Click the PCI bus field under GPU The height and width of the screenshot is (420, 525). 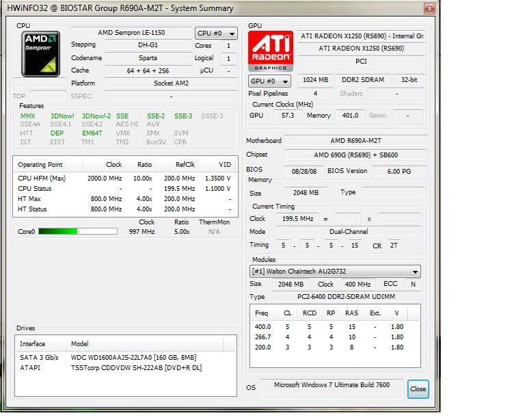pyautogui.click(x=362, y=62)
